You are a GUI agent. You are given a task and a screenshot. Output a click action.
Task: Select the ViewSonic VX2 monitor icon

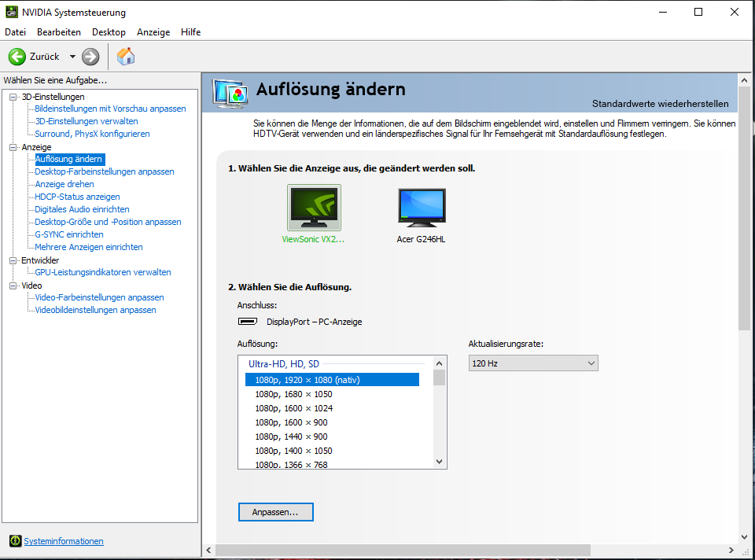[x=314, y=208]
